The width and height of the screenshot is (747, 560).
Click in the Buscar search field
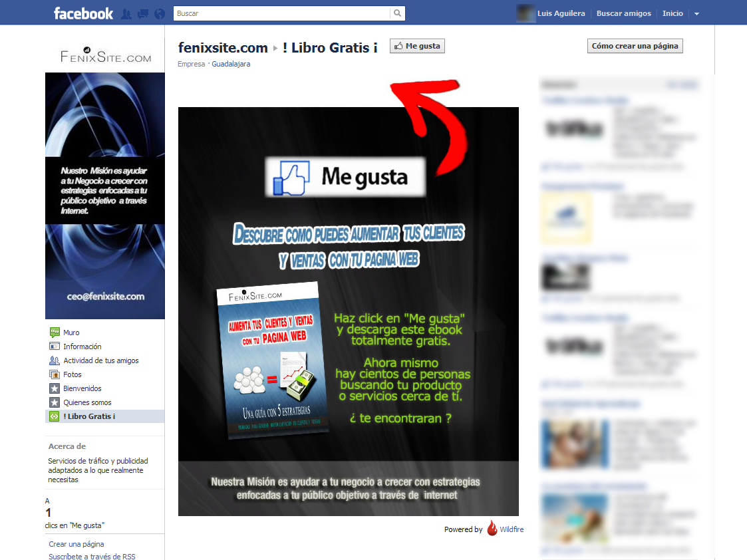click(281, 13)
